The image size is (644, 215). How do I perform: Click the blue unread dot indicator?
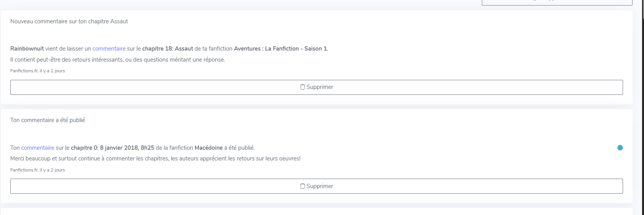coord(620,148)
